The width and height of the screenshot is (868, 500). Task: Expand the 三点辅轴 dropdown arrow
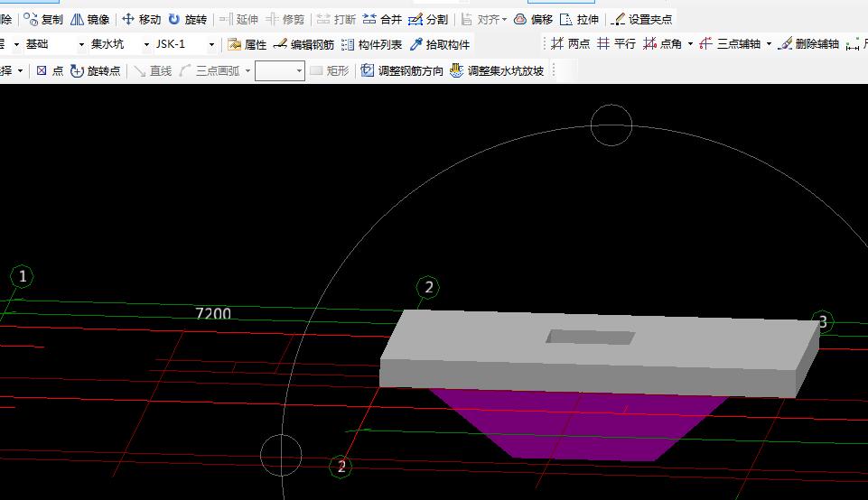(769, 43)
